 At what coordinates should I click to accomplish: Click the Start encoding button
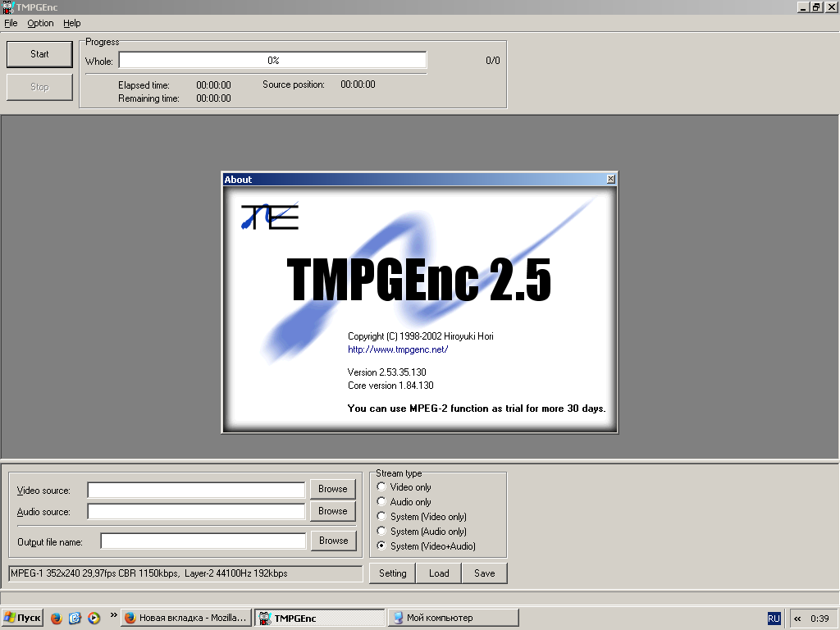(39, 54)
